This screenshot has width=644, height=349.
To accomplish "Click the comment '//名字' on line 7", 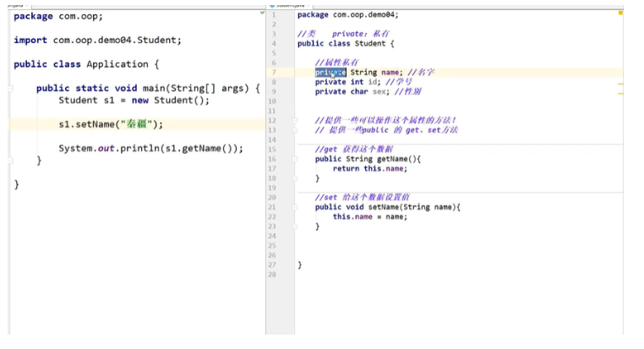I will [x=421, y=73].
